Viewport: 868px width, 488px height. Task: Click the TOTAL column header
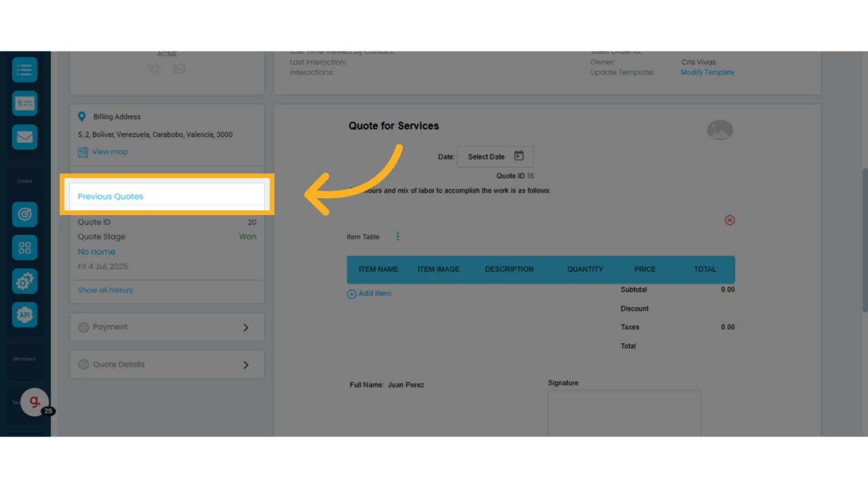pos(705,269)
